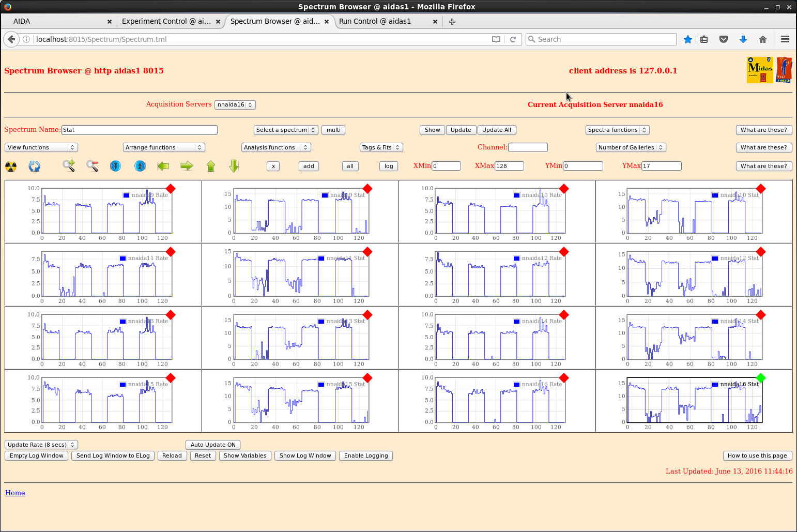Click the Enable Logging button
This screenshot has height=532, width=797.
[366, 455]
